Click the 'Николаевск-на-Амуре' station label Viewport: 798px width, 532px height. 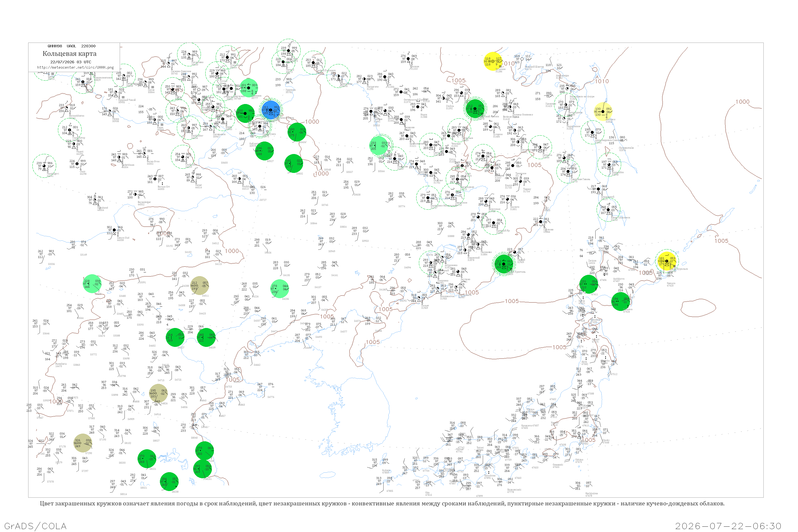(x=582, y=98)
